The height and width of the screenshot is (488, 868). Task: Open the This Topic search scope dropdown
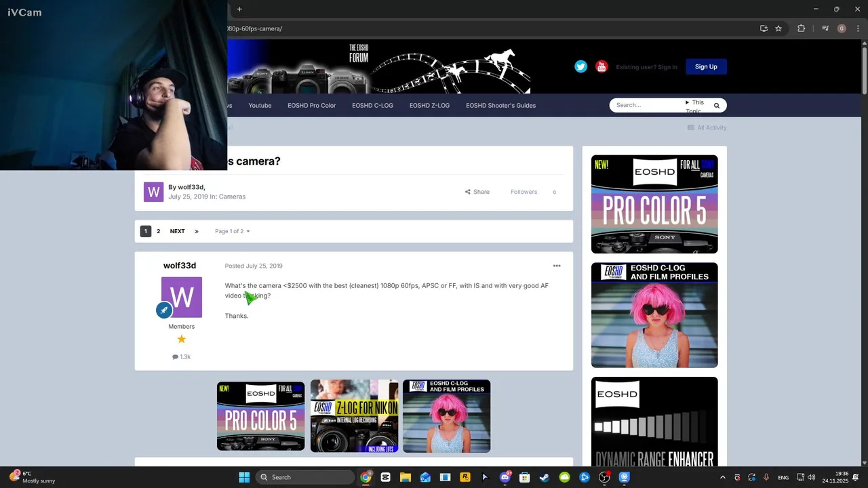[695, 106]
